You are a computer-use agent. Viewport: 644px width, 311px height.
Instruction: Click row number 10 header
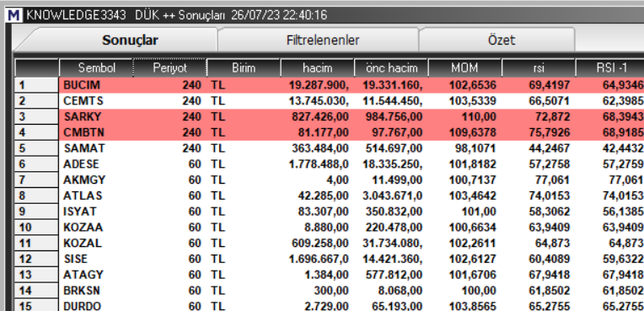tap(36, 228)
